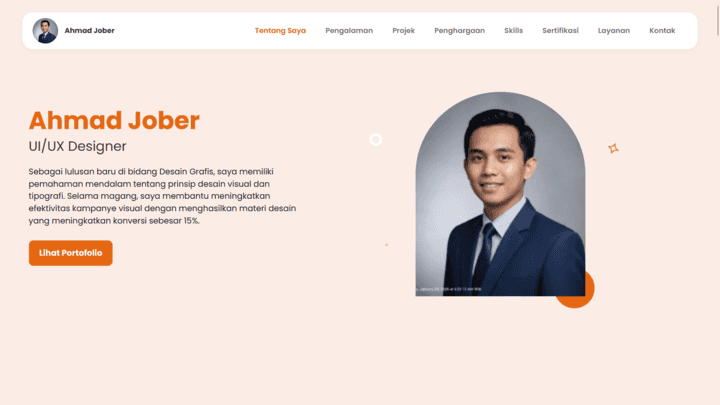Viewport: 720px width, 405px height.
Task: Click the intro paragraph about Desain Grafis
Action: tap(162, 196)
